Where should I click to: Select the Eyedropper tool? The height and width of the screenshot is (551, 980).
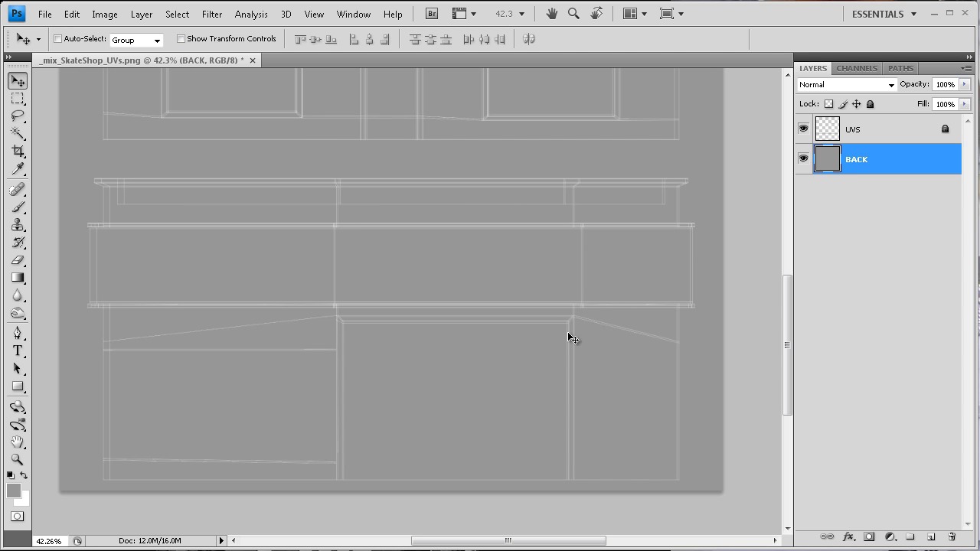click(18, 169)
